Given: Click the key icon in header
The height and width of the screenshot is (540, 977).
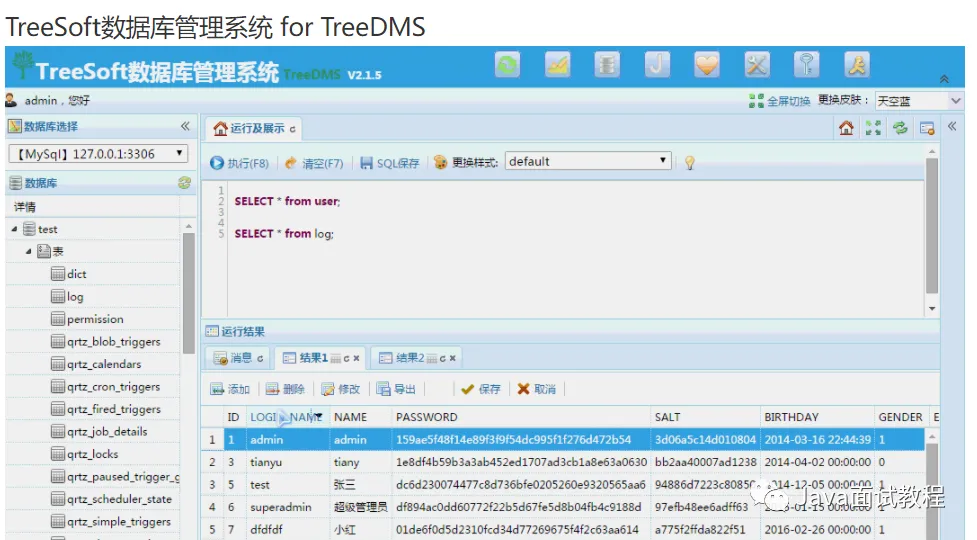Looking at the screenshot, I should pos(806,65).
